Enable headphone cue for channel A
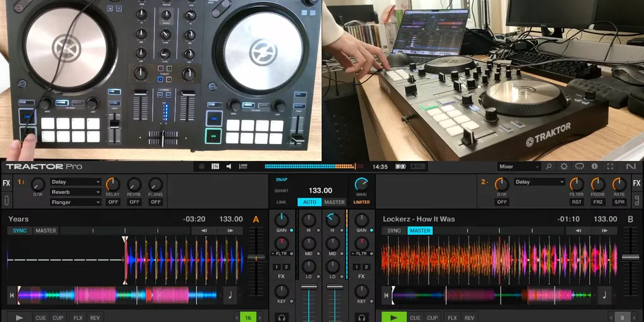Image resolution: width=644 pixels, height=322 pixels. click(282, 318)
